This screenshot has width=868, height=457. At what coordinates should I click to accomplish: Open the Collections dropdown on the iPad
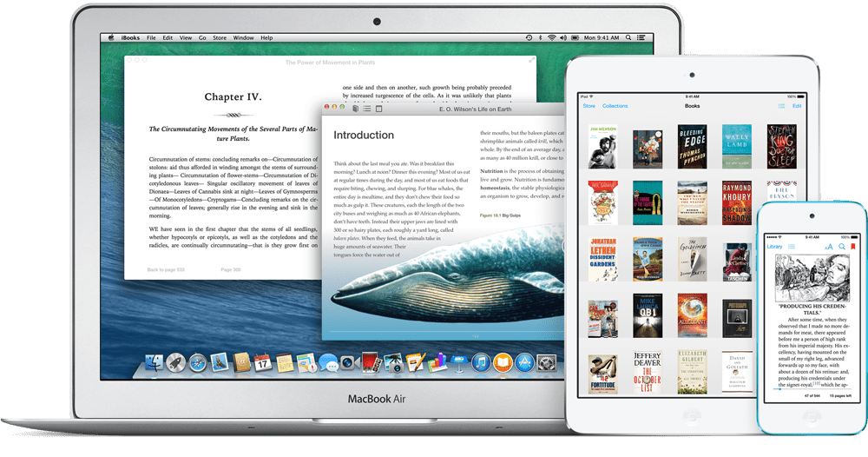click(615, 106)
